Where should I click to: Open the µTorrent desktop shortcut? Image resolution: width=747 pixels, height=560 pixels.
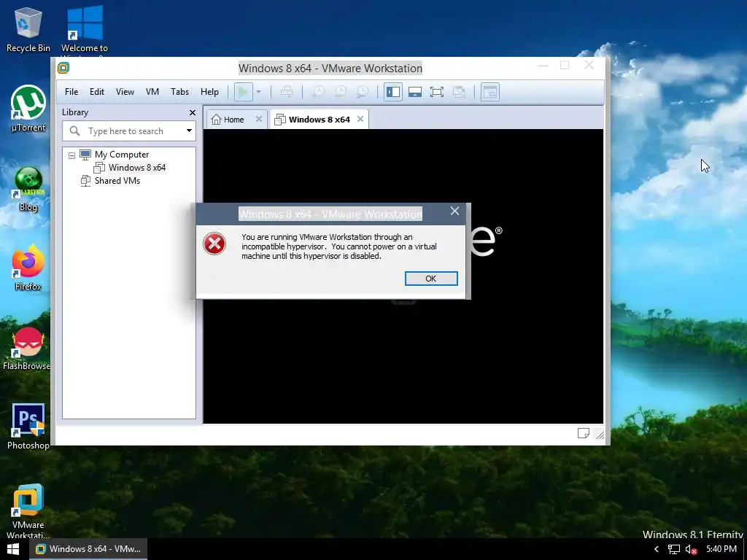[x=28, y=109]
